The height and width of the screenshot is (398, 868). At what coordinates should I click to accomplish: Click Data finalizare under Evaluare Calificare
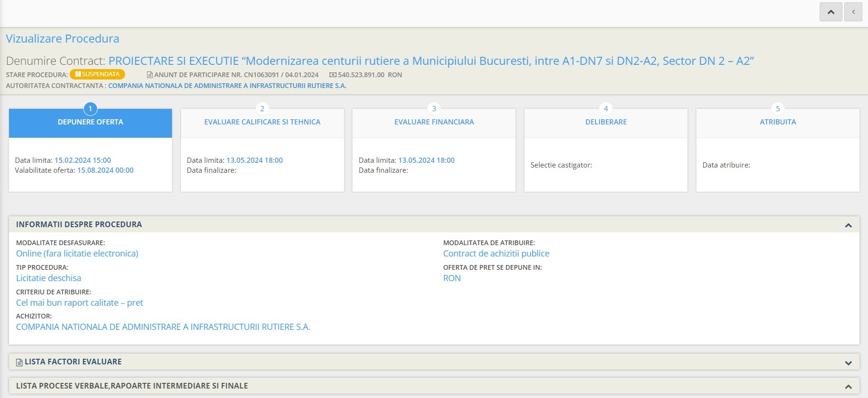pyautogui.click(x=211, y=170)
